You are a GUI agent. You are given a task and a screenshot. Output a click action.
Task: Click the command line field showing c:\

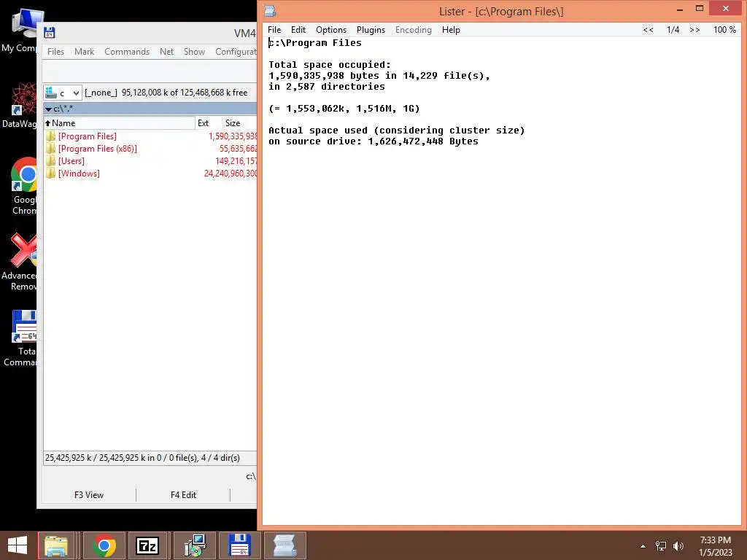(251, 476)
